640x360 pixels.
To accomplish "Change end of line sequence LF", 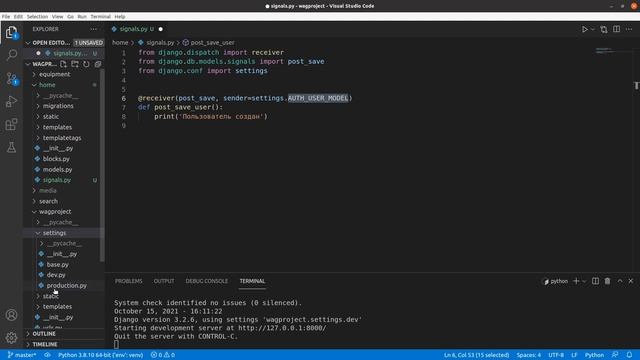I will 574,355.
